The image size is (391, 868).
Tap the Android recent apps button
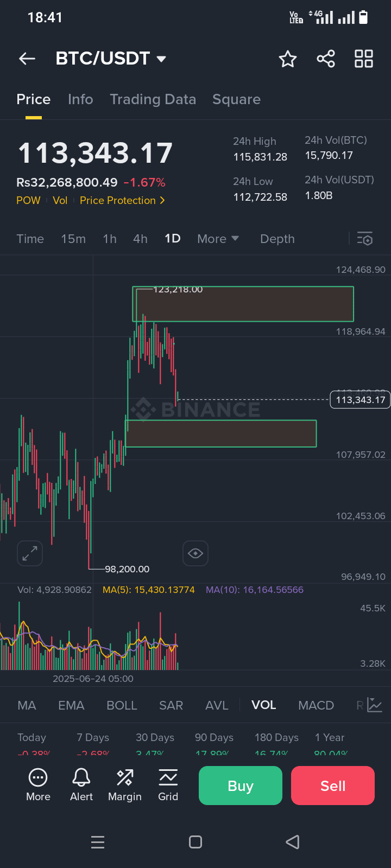(98, 842)
